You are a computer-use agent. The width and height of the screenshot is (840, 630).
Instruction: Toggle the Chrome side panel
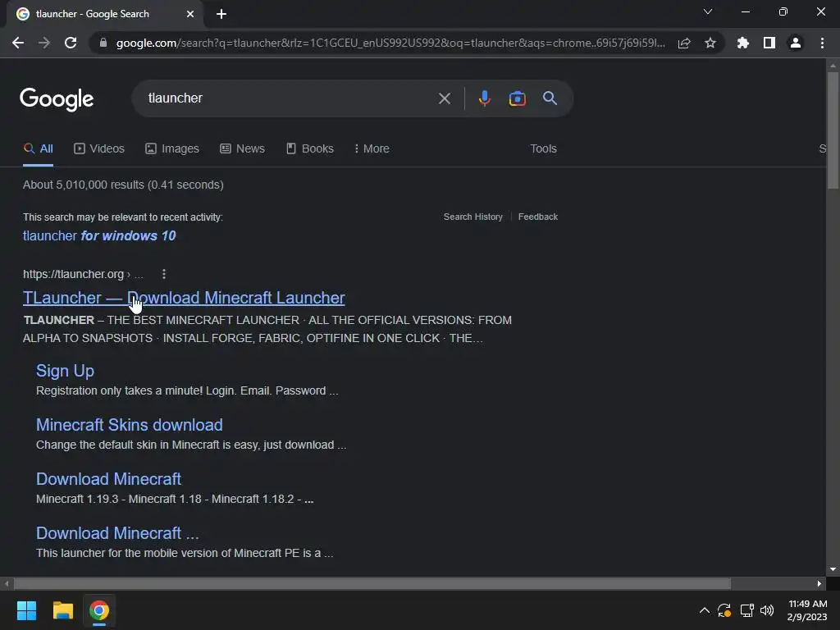tap(769, 43)
